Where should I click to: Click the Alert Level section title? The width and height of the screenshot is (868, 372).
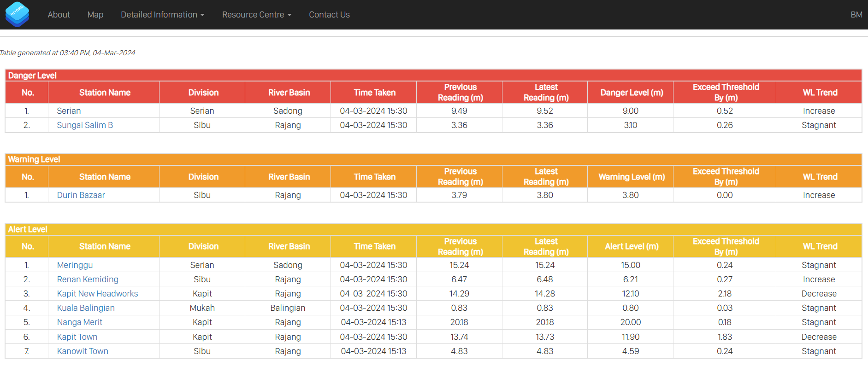(28, 229)
